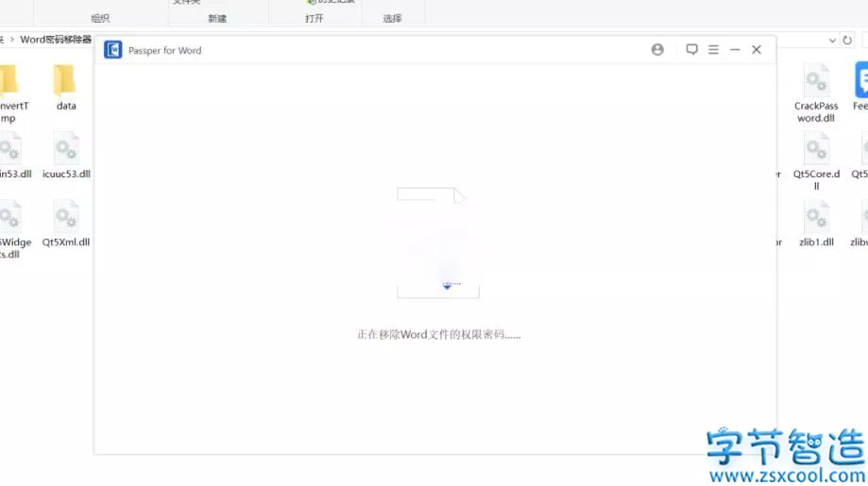Select zlib1.dll file in Explorer
Image resolution: width=868 pixels, height=486 pixels.
point(816,224)
